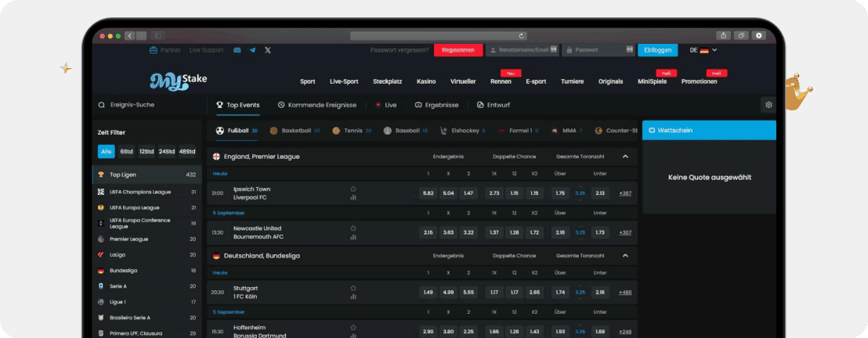Open Live-Sport in main navigation
Screen dimensions: 868x338
pos(344,81)
